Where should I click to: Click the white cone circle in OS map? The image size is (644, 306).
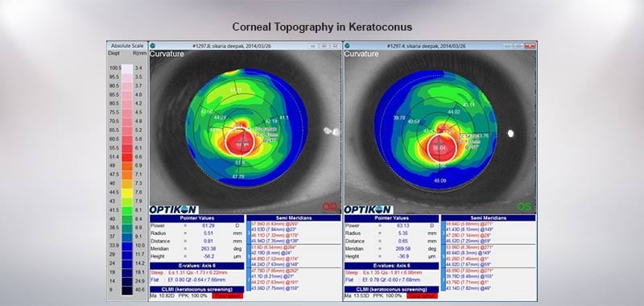point(441,147)
